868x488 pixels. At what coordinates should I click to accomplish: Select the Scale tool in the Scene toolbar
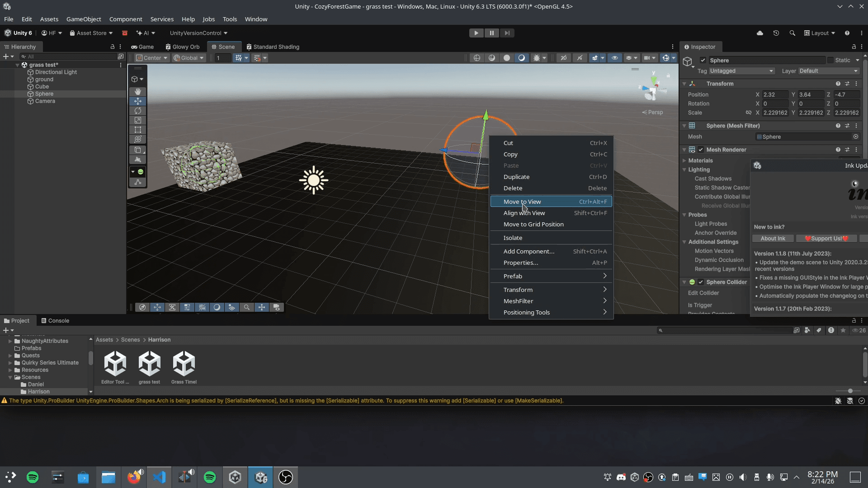coord(138,120)
